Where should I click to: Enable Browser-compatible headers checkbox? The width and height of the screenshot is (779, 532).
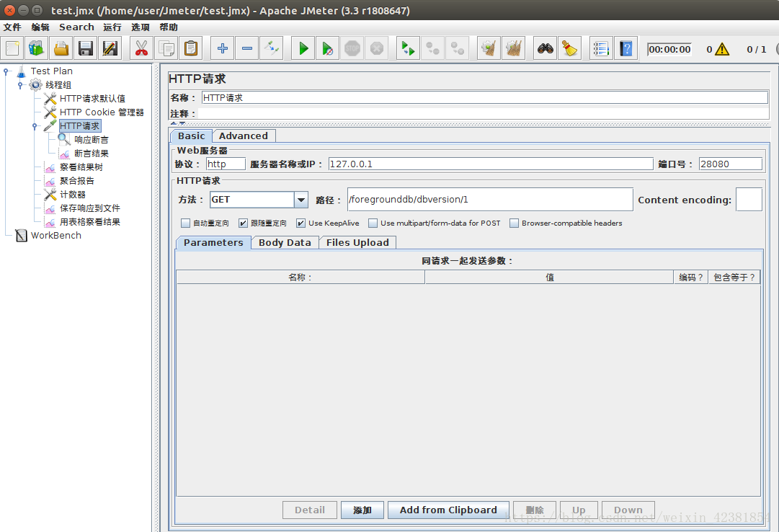click(x=515, y=223)
